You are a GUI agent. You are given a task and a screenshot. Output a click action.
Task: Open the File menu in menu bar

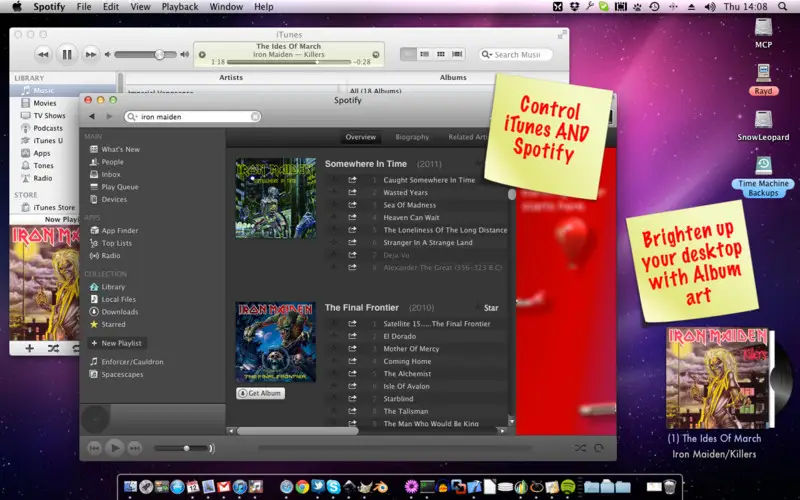pos(84,7)
